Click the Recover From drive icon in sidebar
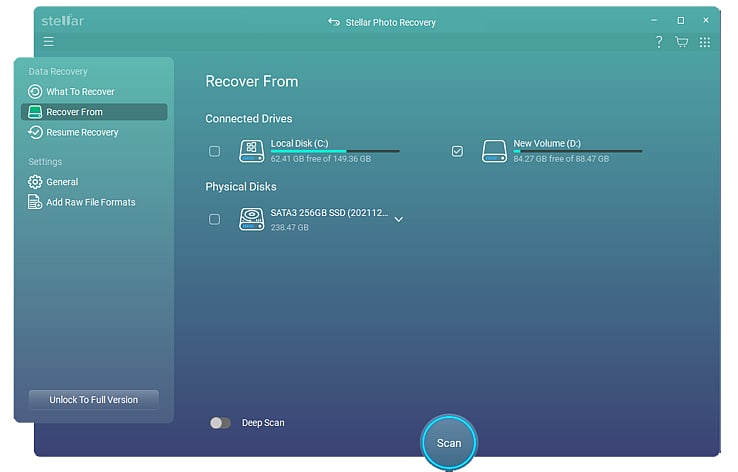This screenshot has width=738, height=472. 35,112
